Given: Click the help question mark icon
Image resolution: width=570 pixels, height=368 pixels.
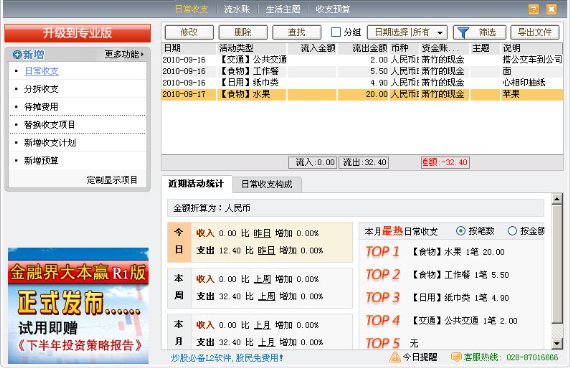Looking at the screenshot, I should 534,9.
